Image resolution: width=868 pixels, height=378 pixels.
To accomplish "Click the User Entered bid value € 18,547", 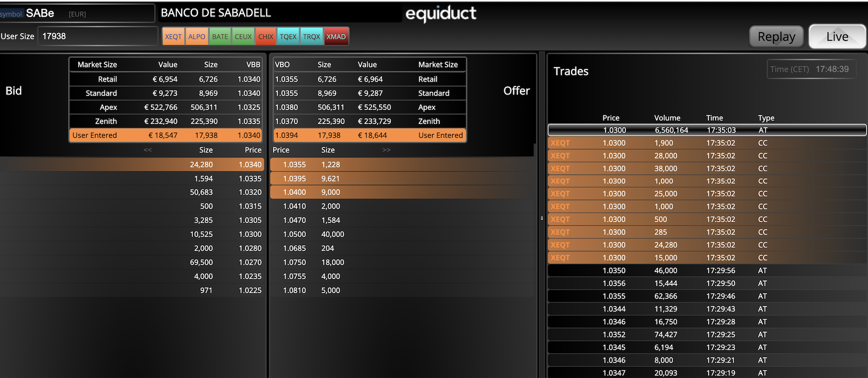I will (163, 135).
